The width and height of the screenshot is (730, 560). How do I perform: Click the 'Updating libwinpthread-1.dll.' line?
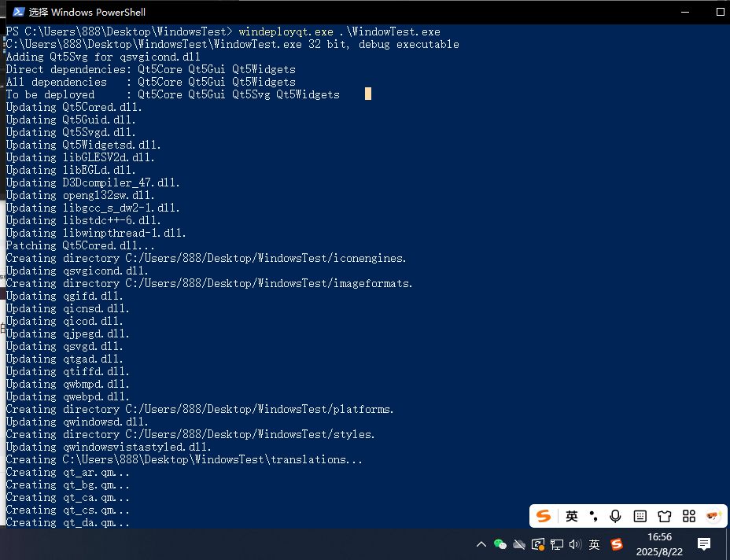click(96, 233)
